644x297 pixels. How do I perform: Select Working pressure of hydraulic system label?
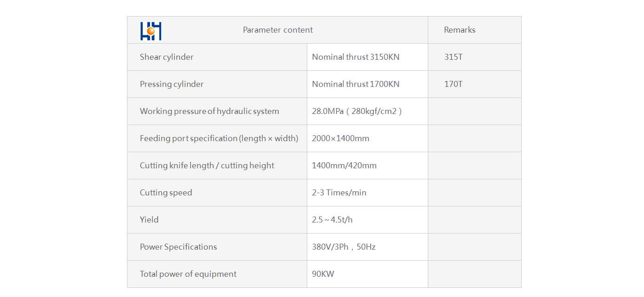click(209, 111)
